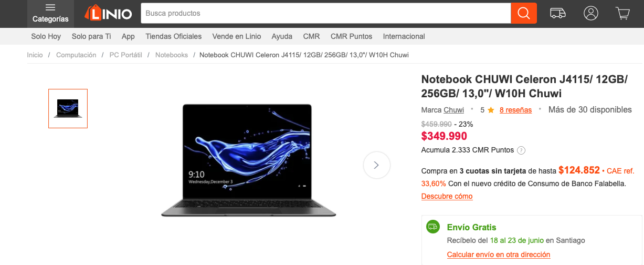Click the CMR Puntos help question icon
This screenshot has height=265, width=644.
pos(521,150)
